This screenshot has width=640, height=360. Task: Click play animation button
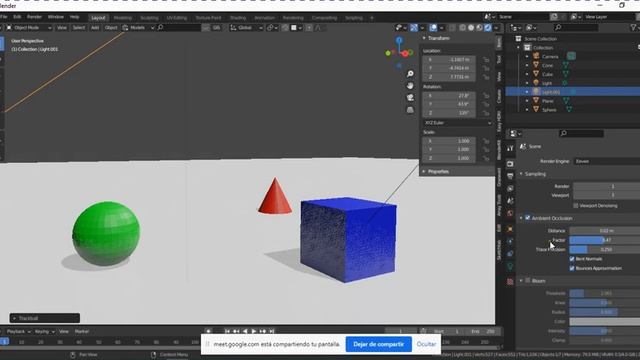click(x=253, y=331)
